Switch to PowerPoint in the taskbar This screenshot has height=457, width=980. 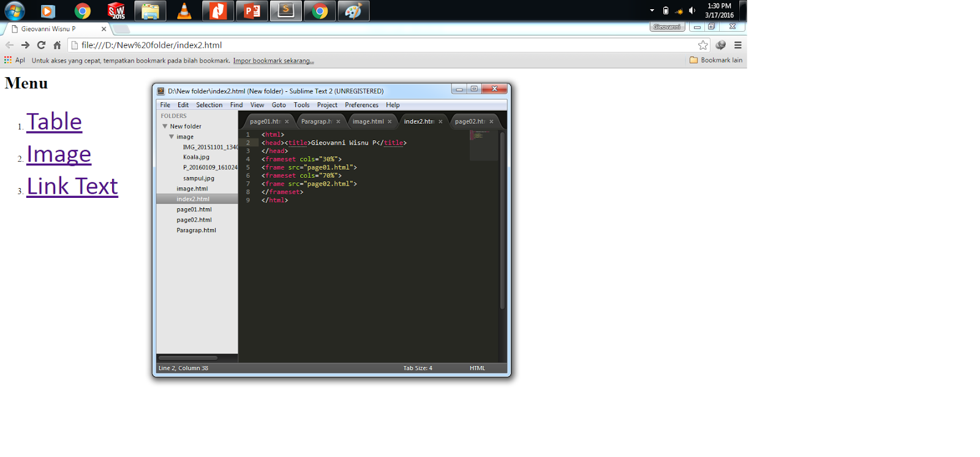[x=252, y=11]
